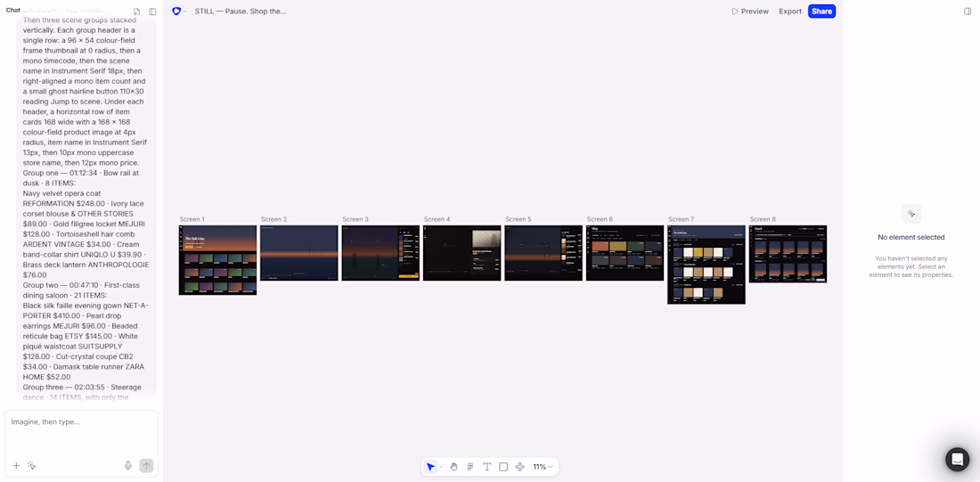Select the pointer/move tool
This screenshot has height=482, width=980.
pyautogui.click(x=430, y=466)
